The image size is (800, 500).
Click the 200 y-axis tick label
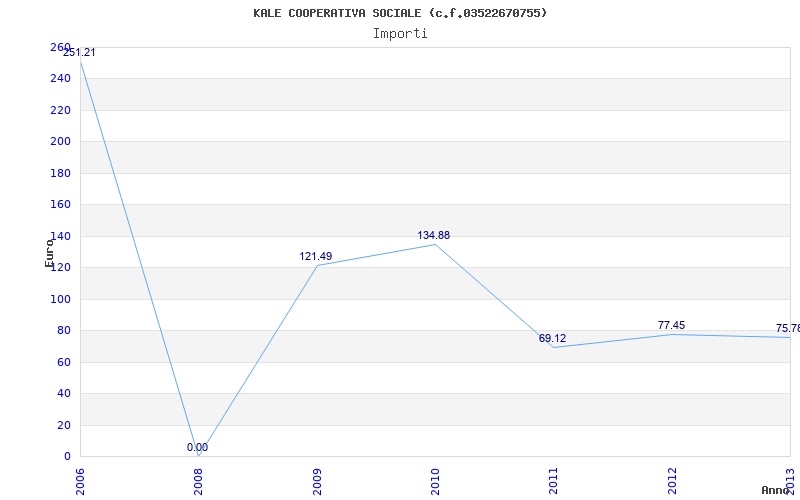[x=60, y=142]
